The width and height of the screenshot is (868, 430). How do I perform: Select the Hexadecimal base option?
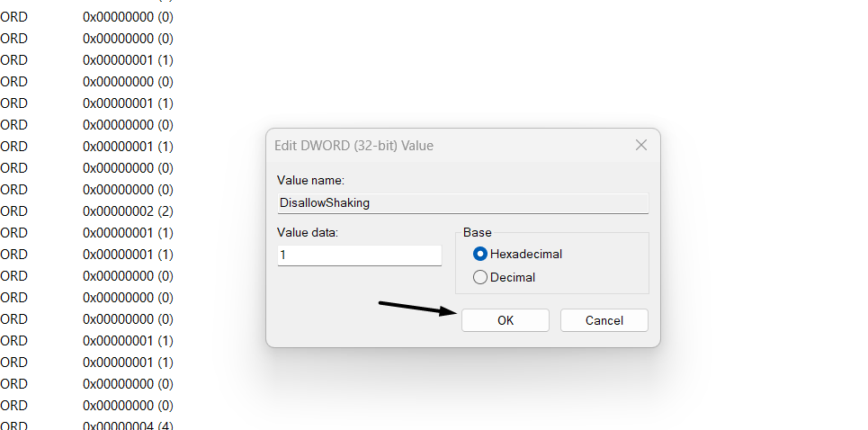(480, 255)
